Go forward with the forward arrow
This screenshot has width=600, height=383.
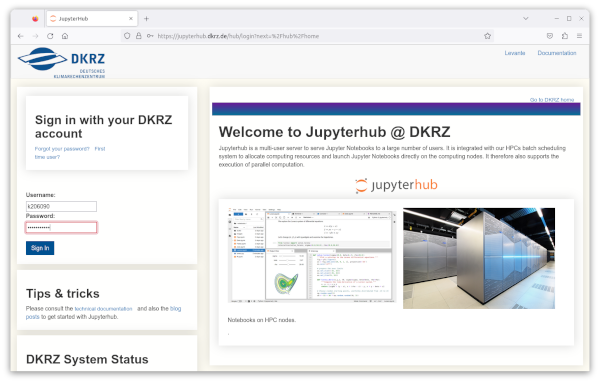[35, 36]
